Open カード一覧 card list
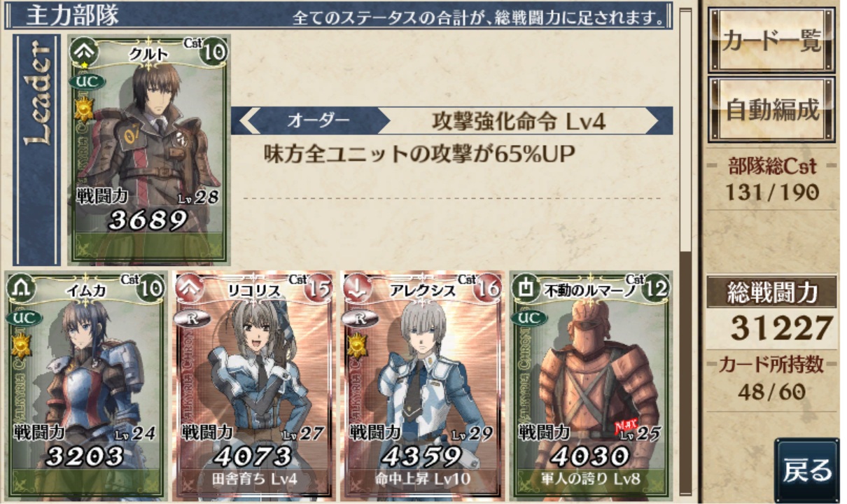This screenshot has width=847, height=504. point(772,41)
